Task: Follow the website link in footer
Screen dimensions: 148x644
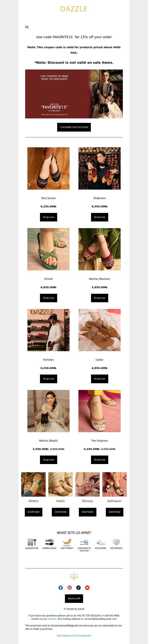Action: coord(52,619)
